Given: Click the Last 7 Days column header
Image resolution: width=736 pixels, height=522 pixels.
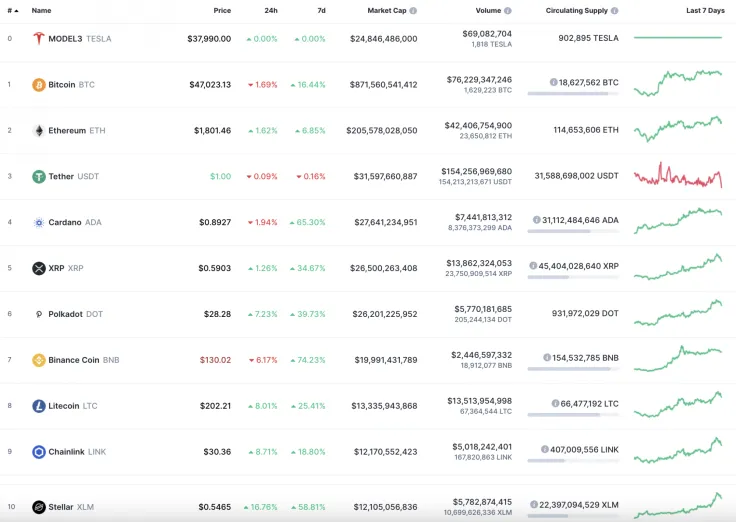Looking at the screenshot, I should pyautogui.click(x=705, y=10).
